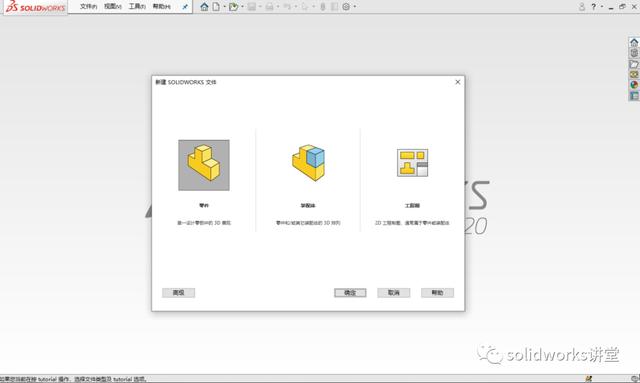The width and height of the screenshot is (640, 383).
Task: Close the 新建 SOLIDWORKS 文件 dialog
Action: (x=458, y=82)
